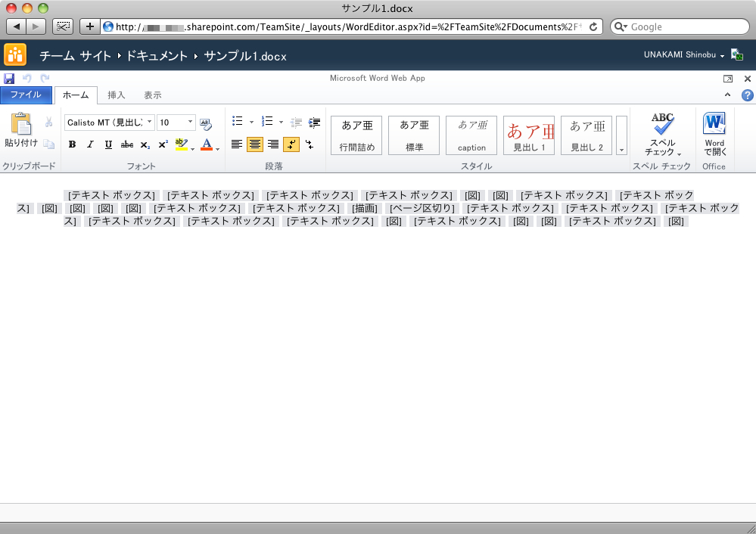Go to ドキュメント breadcrumb
Image resolution: width=756 pixels, height=534 pixels.
(x=157, y=56)
